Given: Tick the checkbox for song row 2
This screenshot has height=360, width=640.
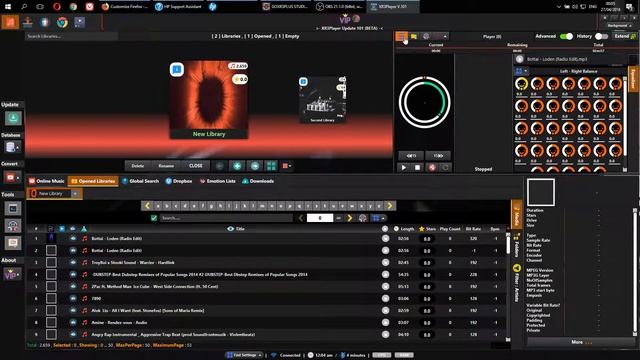Looking at the screenshot, I should pyautogui.click(x=51, y=250).
